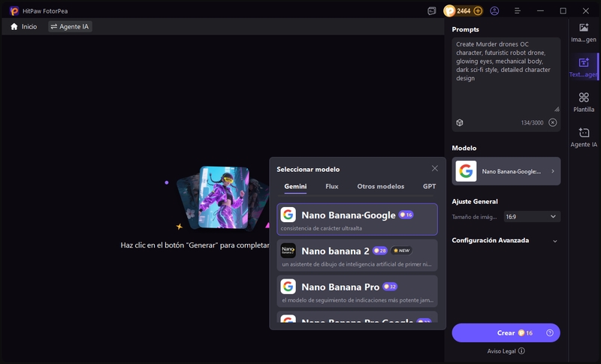Select the Text-to-image sidebar tool
The height and width of the screenshot is (364, 601).
[x=584, y=68]
